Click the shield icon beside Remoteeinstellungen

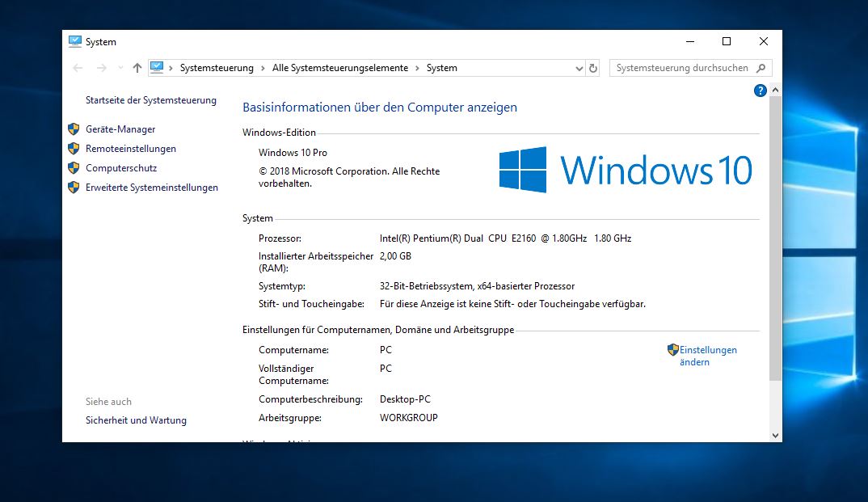[74, 148]
